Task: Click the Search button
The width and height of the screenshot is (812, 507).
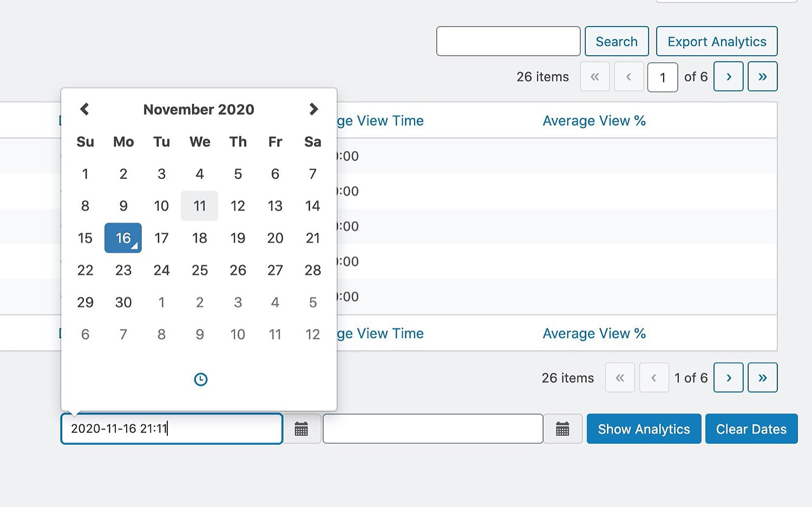Action: point(617,42)
